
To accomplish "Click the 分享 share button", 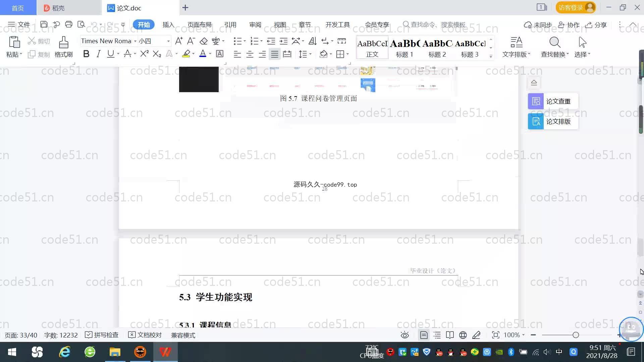I will click(596, 25).
